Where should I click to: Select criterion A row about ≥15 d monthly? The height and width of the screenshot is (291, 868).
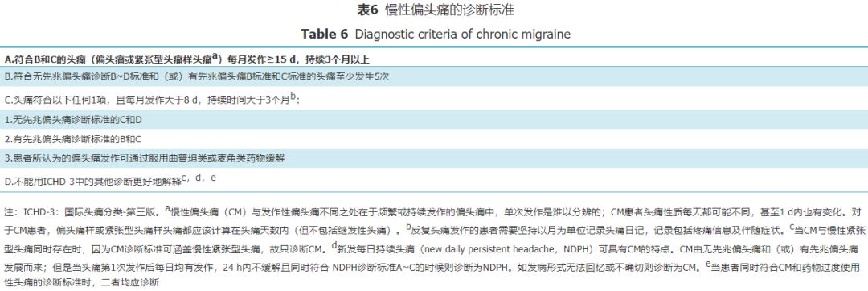tap(434, 58)
